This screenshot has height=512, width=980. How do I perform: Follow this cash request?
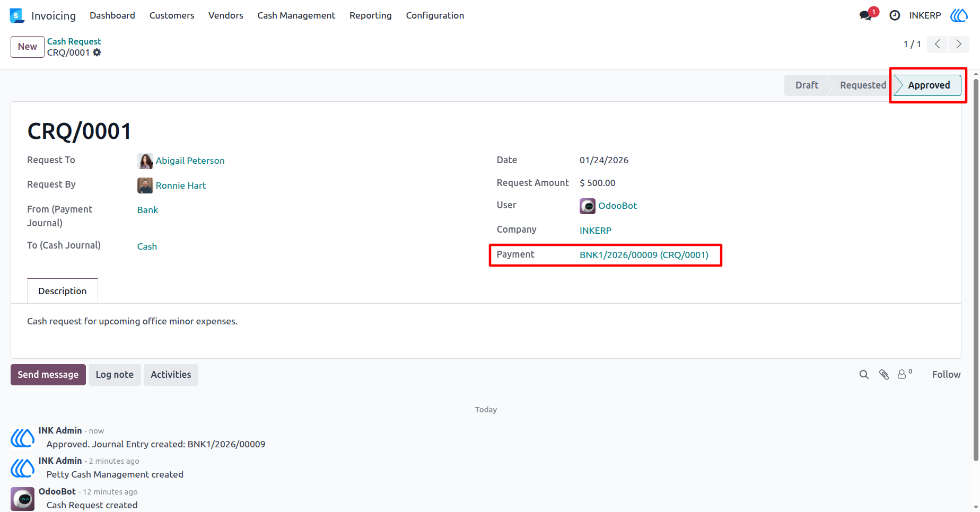[x=946, y=375]
